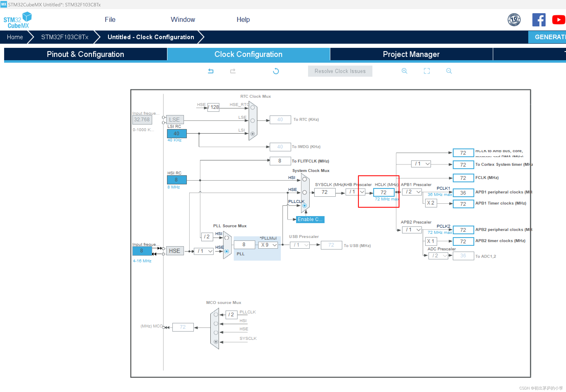Open the APB2 Prescaler dropdown
The height and width of the screenshot is (392, 566).
pyautogui.click(x=412, y=230)
